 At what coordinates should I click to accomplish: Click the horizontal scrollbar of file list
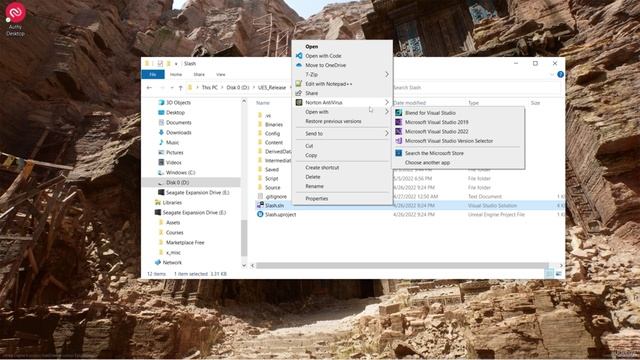coord(402,266)
